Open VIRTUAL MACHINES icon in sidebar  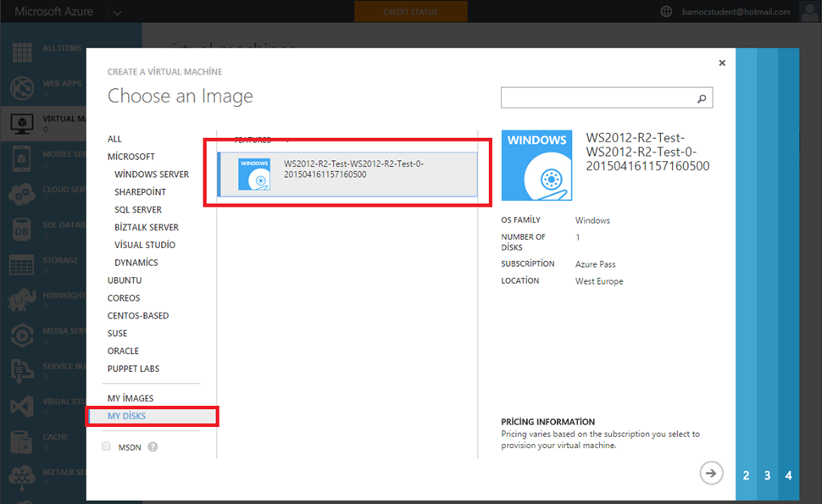coord(22,124)
